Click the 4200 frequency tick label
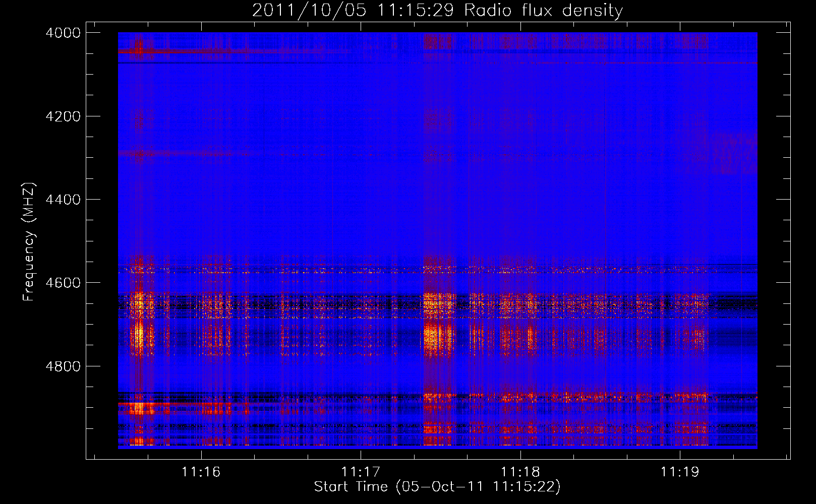816x504 pixels. pyautogui.click(x=63, y=116)
